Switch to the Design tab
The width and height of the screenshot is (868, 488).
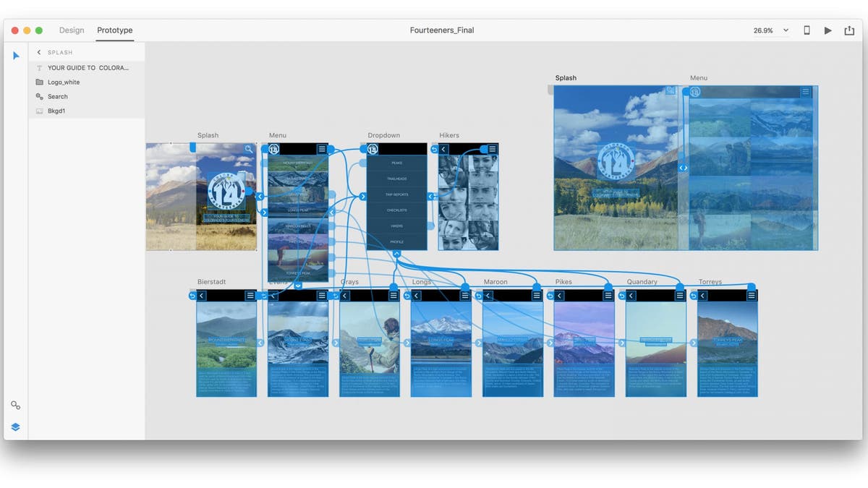click(72, 30)
